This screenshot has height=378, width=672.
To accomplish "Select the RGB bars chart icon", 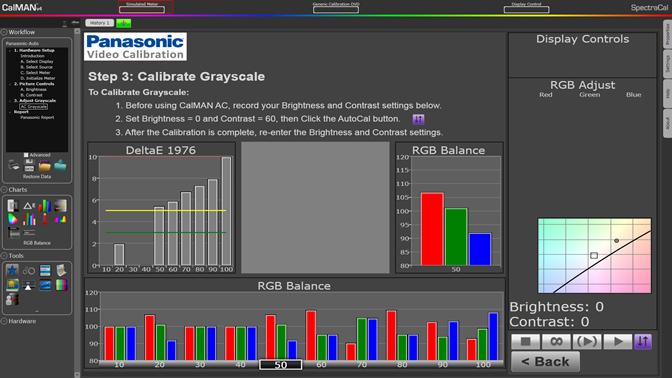I will point(45,206).
